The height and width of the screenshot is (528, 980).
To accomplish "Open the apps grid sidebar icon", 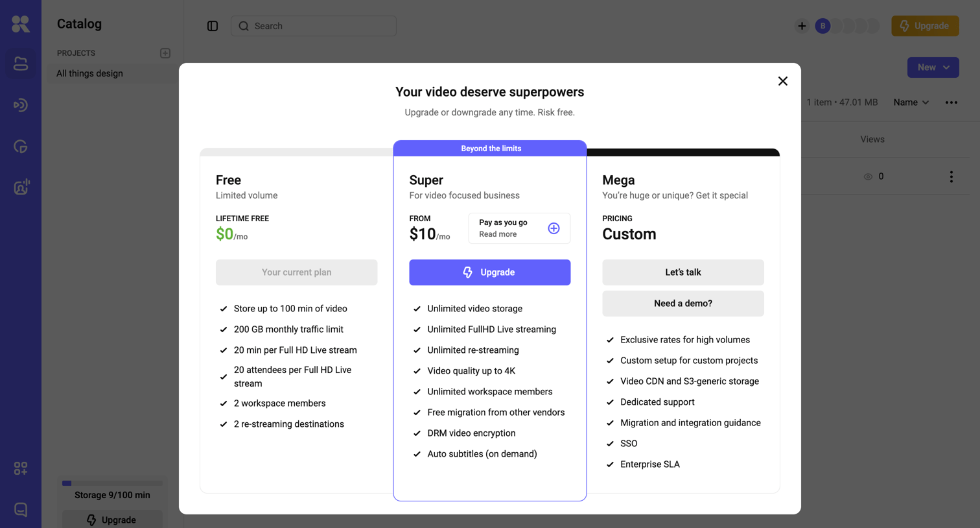I will coord(21,468).
